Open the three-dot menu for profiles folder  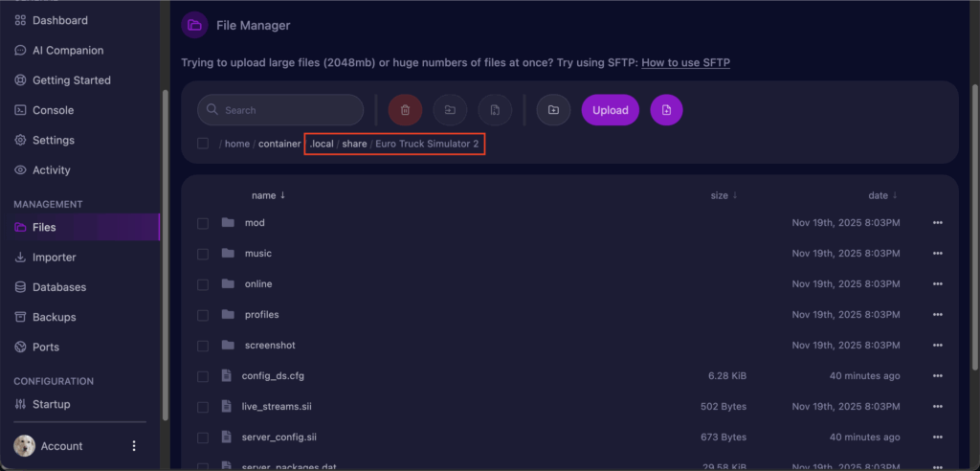tap(937, 315)
